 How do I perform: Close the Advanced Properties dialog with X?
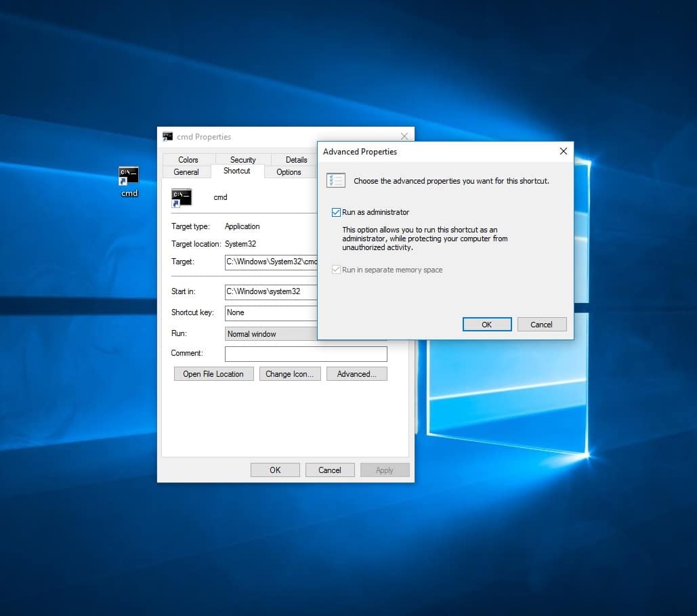coord(563,152)
